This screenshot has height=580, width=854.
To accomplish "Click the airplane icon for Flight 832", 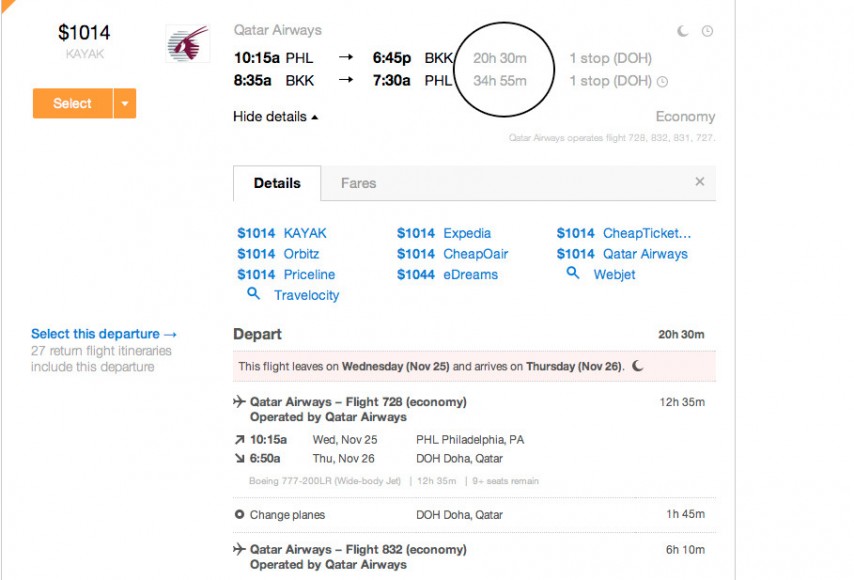I will click(x=239, y=549).
